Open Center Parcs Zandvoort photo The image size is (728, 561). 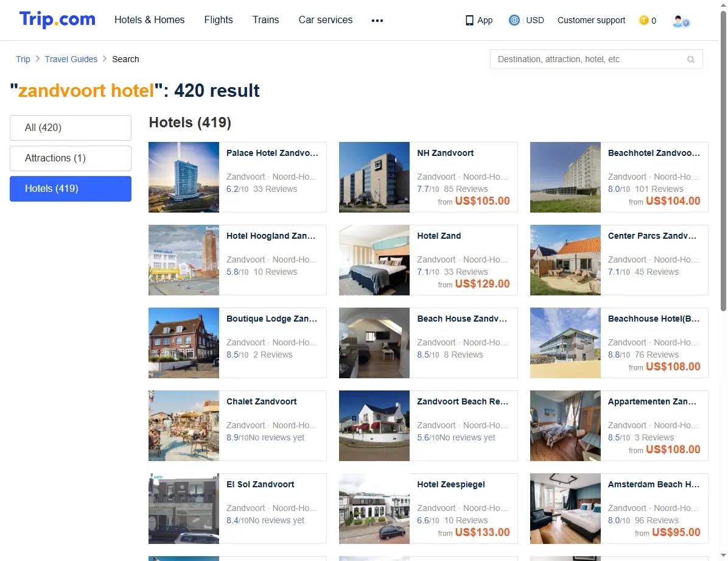point(565,260)
